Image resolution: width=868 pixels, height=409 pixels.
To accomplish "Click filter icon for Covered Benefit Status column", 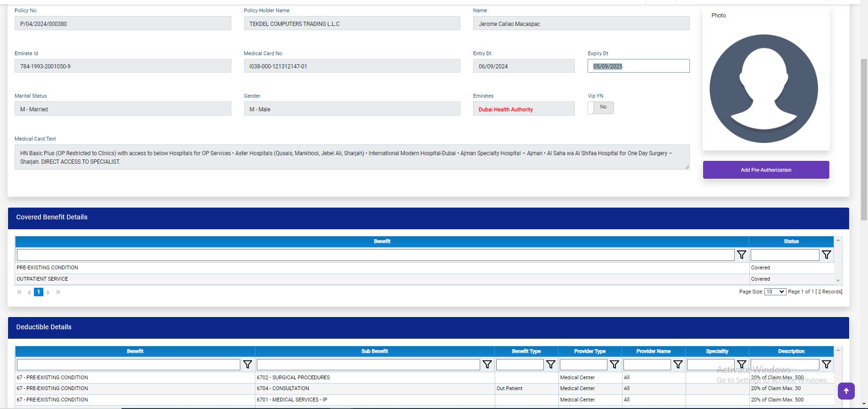I will click(826, 255).
